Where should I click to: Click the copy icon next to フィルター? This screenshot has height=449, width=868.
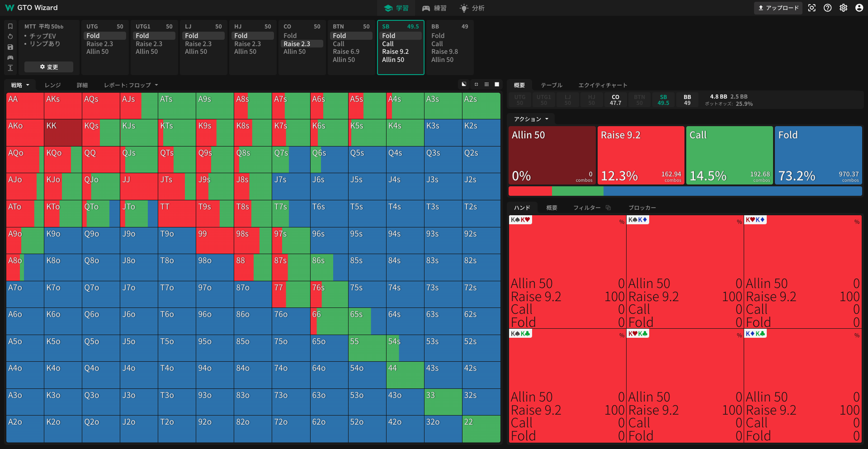(609, 208)
